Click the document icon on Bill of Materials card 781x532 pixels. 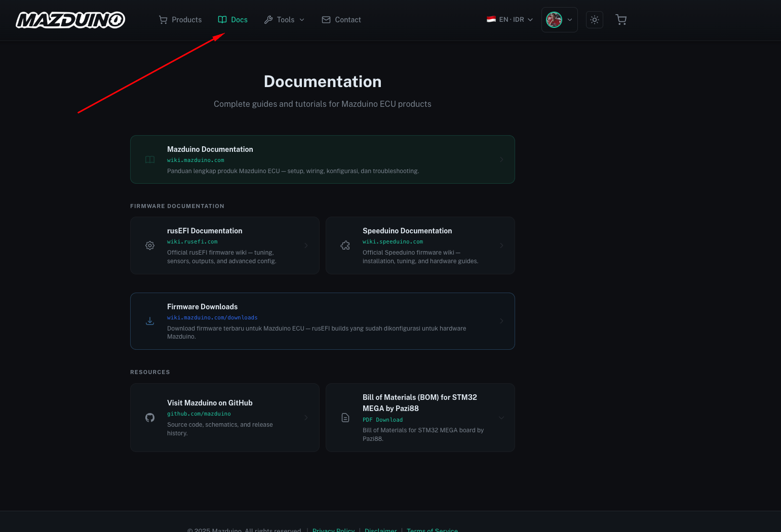(x=345, y=418)
